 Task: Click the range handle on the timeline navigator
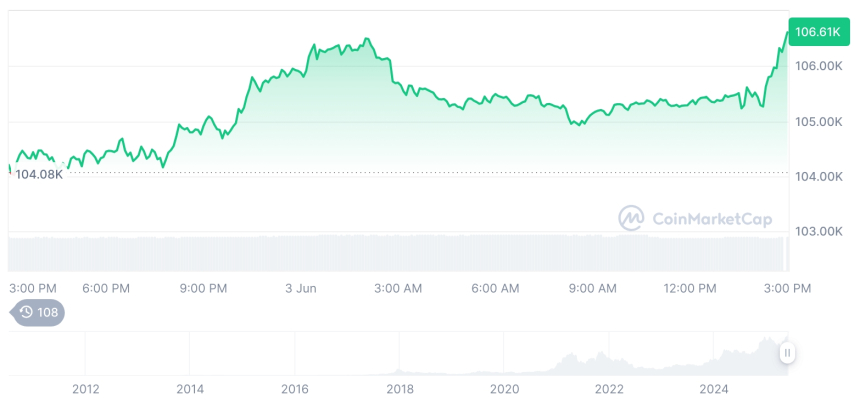(788, 353)
